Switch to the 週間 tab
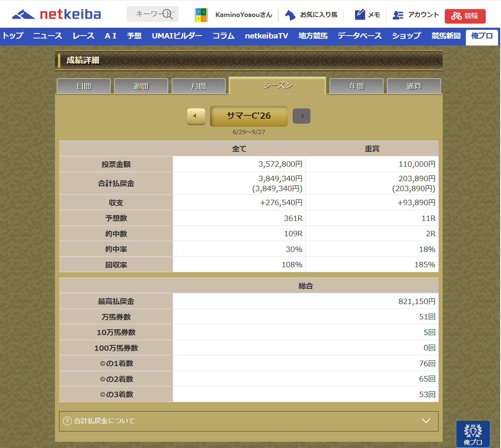Viewport: 501px width, 448px height. point(141,86)
